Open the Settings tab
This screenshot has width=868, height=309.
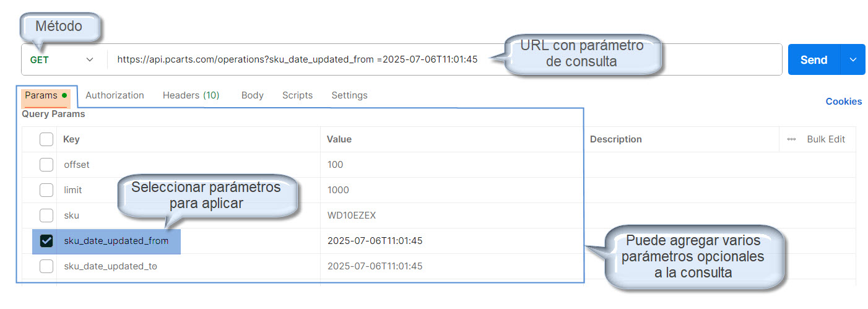[349, 95]
